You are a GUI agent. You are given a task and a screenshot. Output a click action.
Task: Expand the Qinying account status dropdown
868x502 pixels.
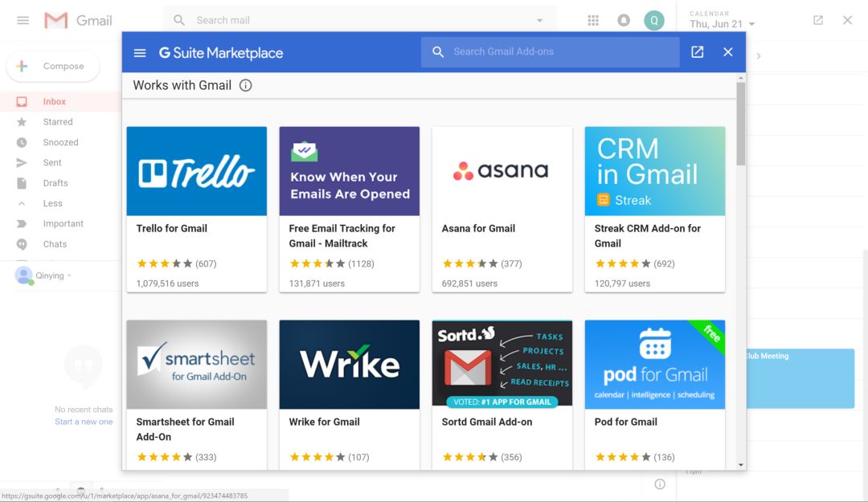pos(69,276)
